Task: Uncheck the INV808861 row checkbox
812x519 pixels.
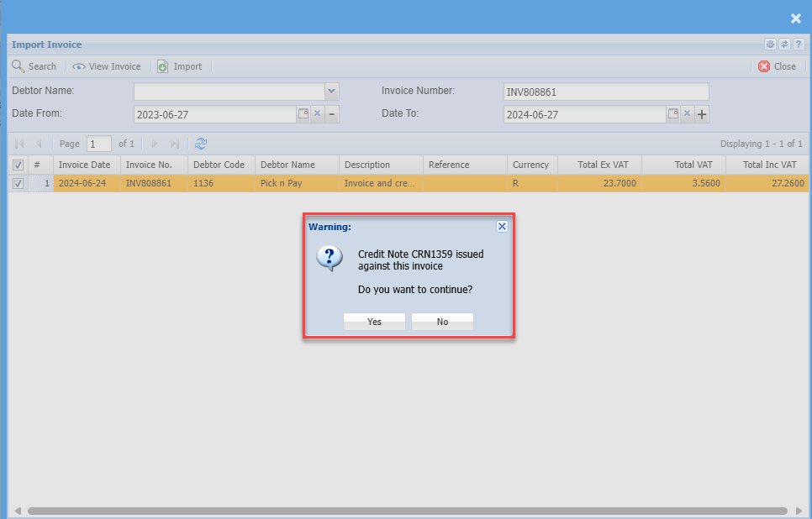Action: [x=18, y=183]
